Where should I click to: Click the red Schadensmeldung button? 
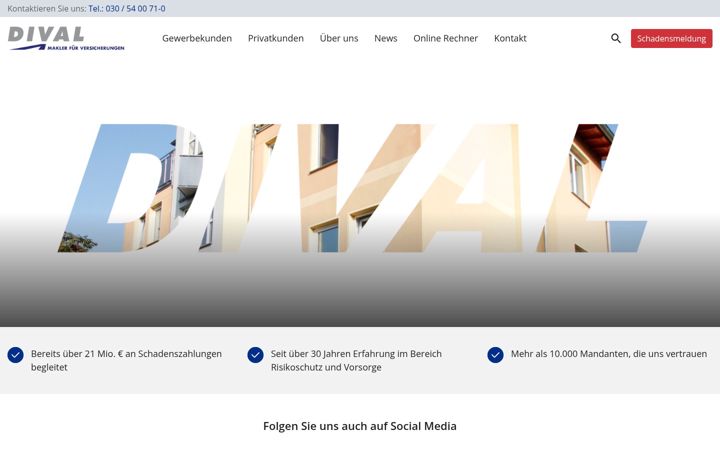coord(671,39)
